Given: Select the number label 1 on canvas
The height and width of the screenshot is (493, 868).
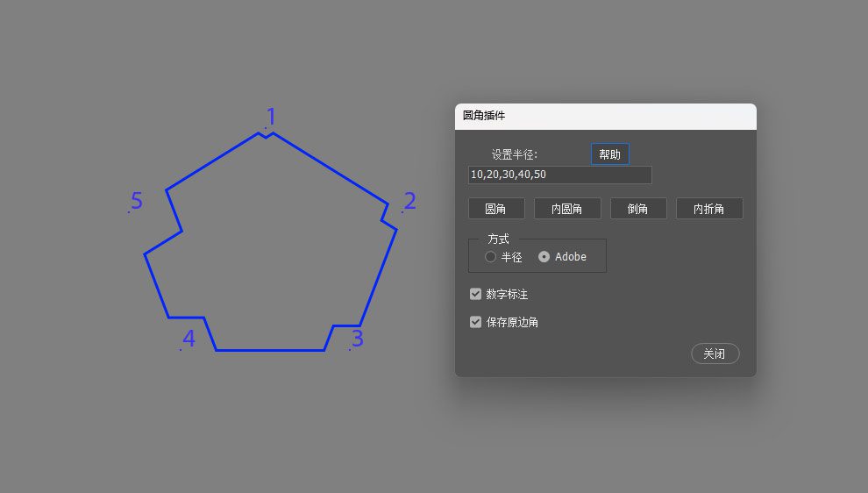Looking at the screenshot, I should (271, 117).
